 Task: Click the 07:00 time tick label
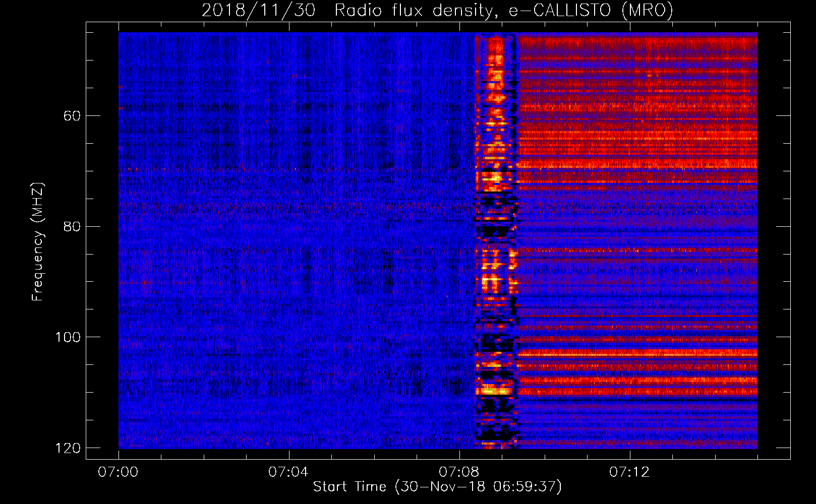[x=118, y=472]
